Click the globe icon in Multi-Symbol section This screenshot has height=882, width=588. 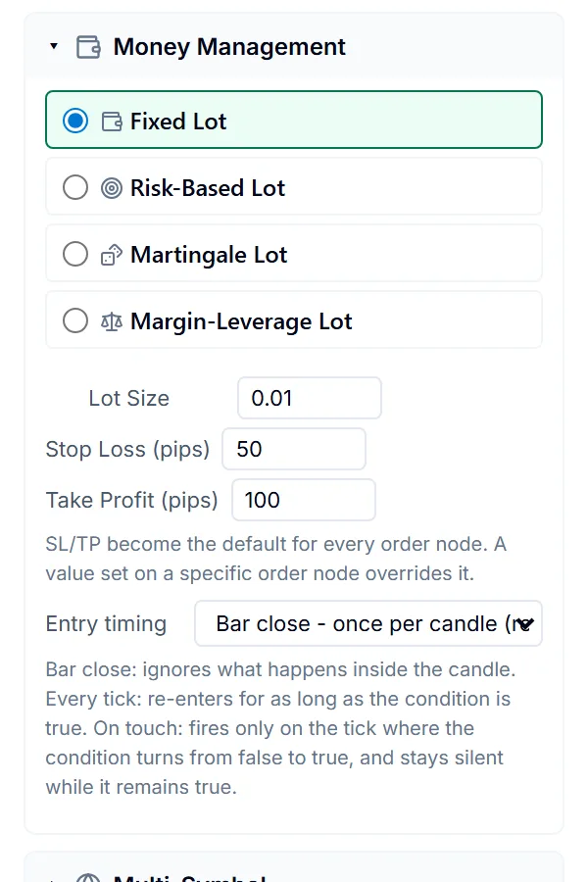(88, 878)
